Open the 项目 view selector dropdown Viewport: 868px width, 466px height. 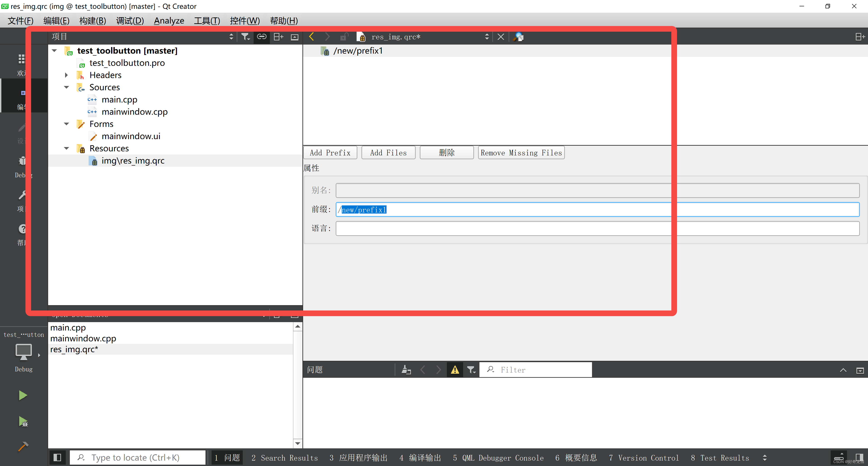[231, 37]
